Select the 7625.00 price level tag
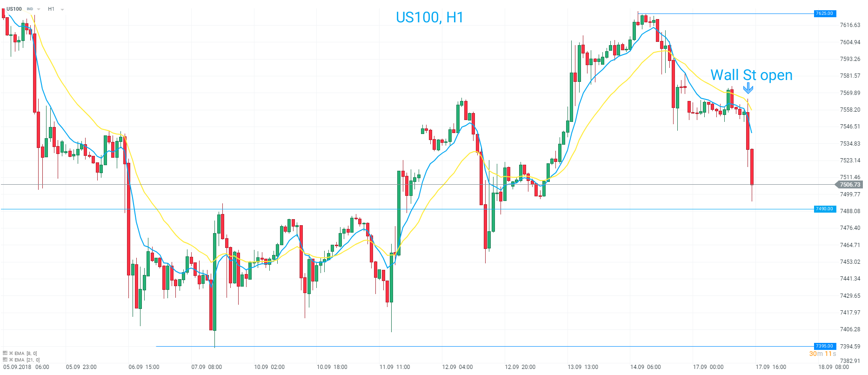 824,13
